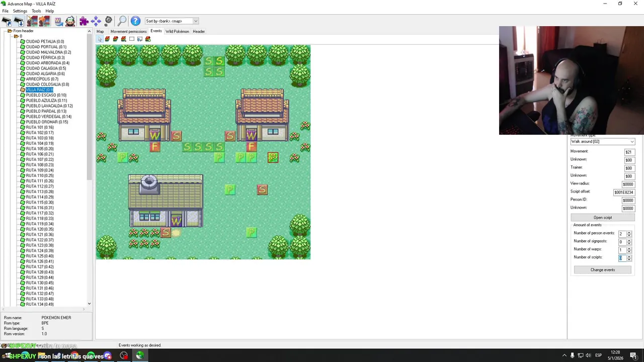Screen dimensions: 644x362
Task: Switch to the Map tab
Action: [100, 32]
